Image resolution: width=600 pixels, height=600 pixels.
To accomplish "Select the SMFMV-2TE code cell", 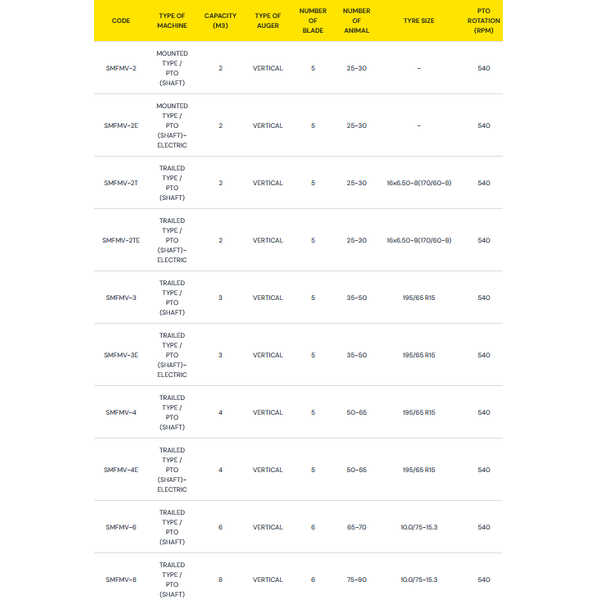I will point(121,240).
